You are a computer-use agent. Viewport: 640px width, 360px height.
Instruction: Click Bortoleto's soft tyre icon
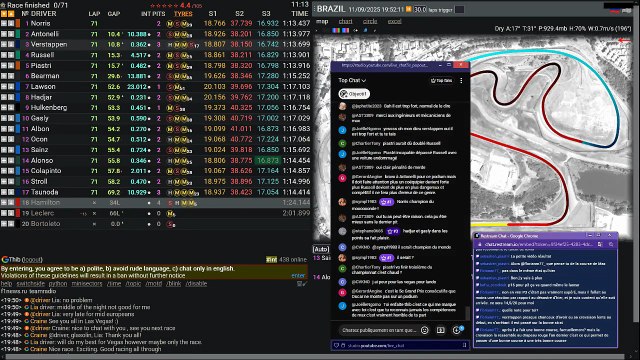point(171,224)
